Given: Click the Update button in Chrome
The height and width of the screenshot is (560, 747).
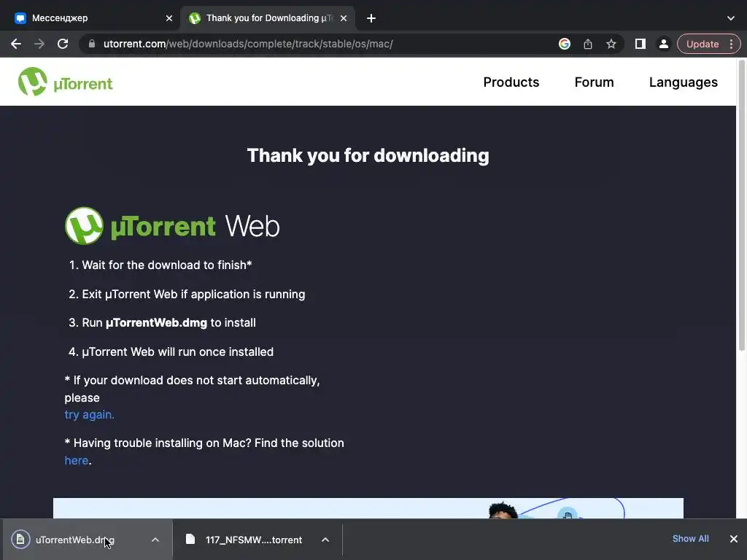Looking at the screenshot, I should point(703,44).
